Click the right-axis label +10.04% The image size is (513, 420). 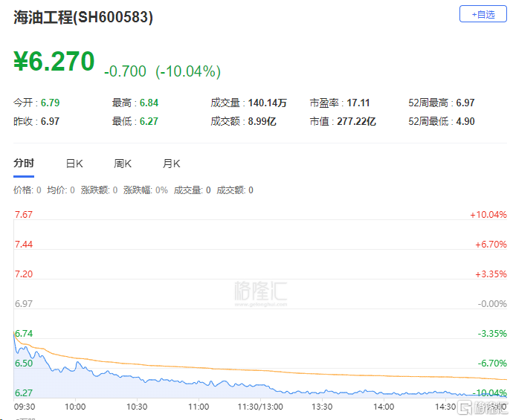[x=488, y=215]
